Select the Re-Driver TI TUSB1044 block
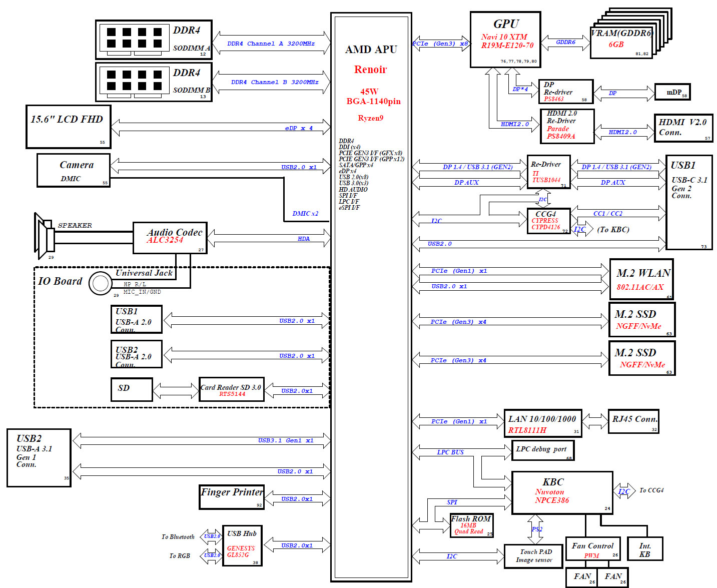 [548, 172]
